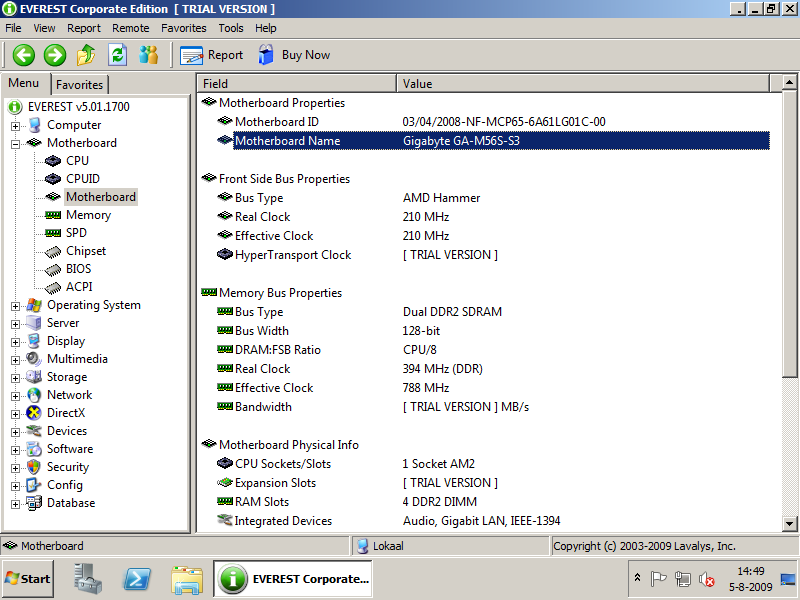
Task: Expand the Display tree node
Action: pyautogui.click(x=15, y=342)
